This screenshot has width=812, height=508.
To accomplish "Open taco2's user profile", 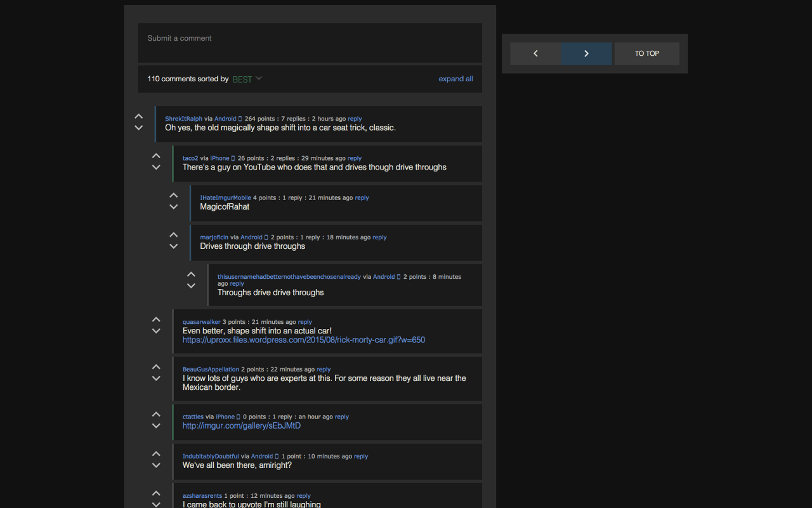I will 190,157.
